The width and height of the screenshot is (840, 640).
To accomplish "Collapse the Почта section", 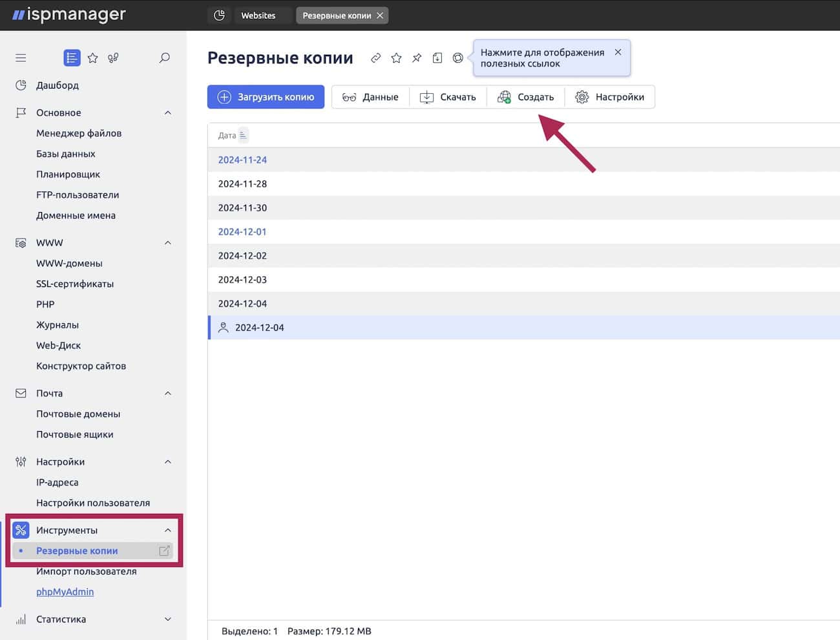I will click(x=168, y=393).
